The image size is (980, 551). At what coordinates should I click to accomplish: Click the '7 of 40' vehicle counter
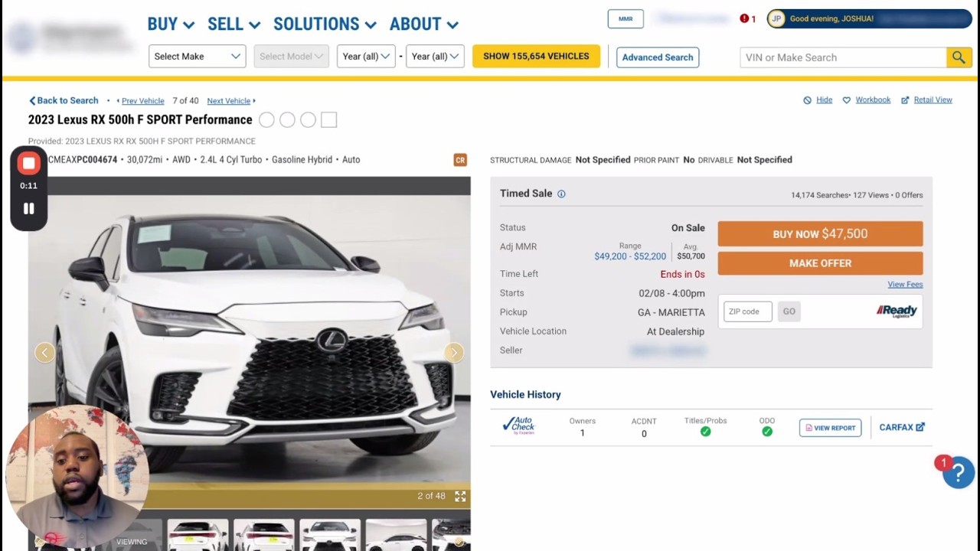click(185, 101)
